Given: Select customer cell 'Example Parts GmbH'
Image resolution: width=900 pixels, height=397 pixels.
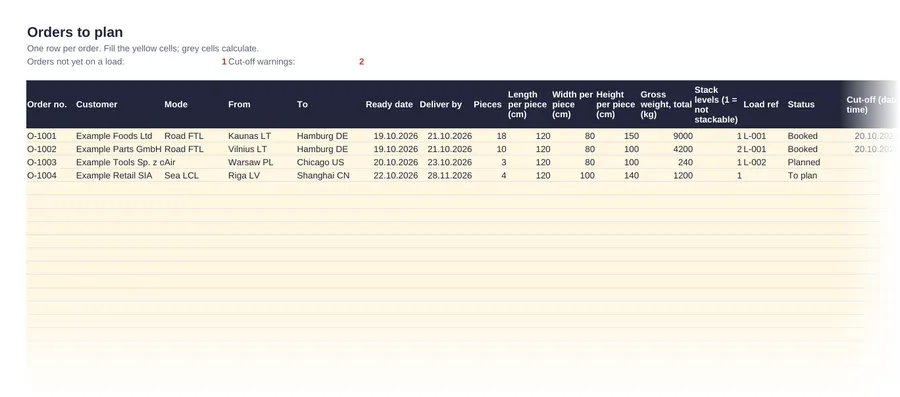Looking at the screenshot, I should coord(118,149).
